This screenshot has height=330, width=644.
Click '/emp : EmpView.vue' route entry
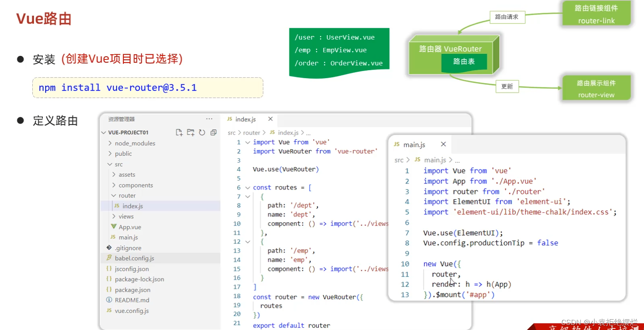point(331,50)
